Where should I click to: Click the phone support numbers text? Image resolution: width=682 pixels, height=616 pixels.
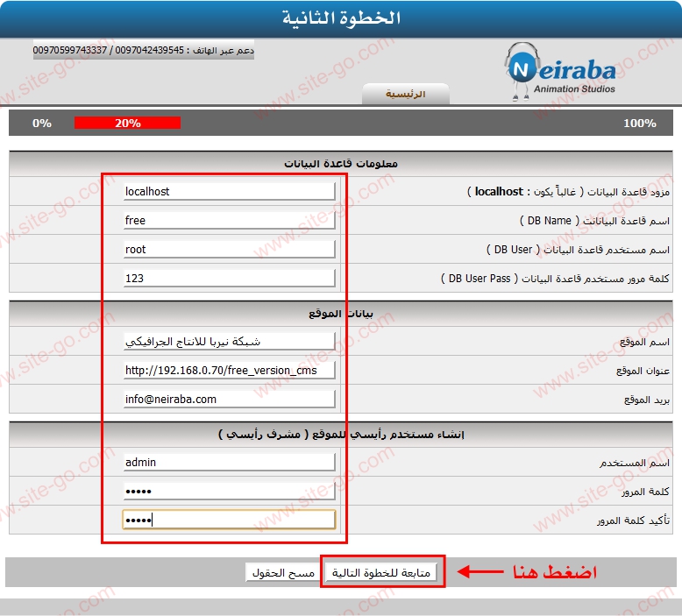144,51
